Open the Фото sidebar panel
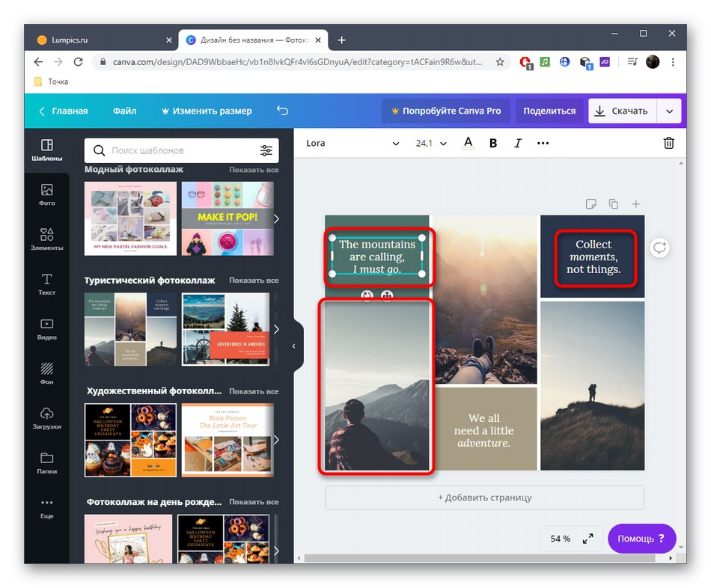711x588 pixels. tap(46, 195)
